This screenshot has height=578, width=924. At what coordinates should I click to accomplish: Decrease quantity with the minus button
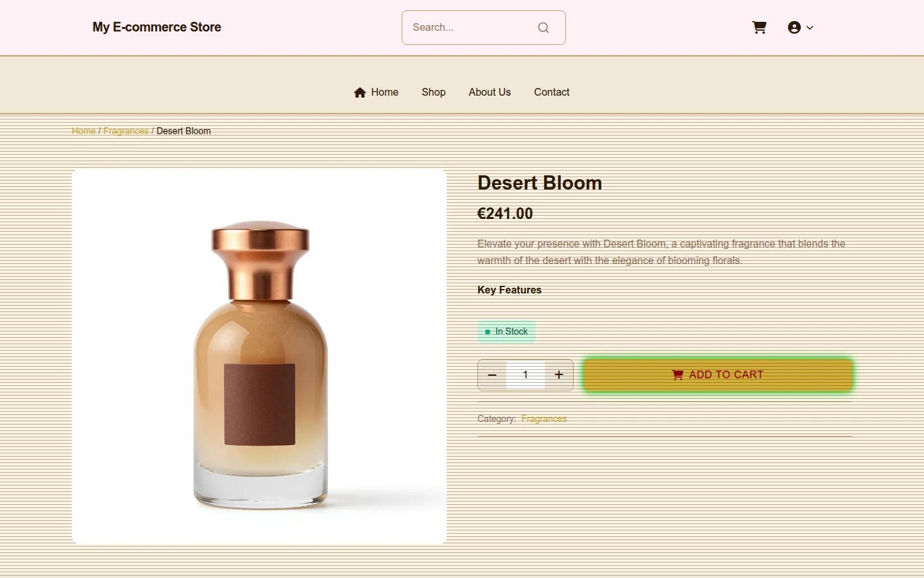click(492, 375)
